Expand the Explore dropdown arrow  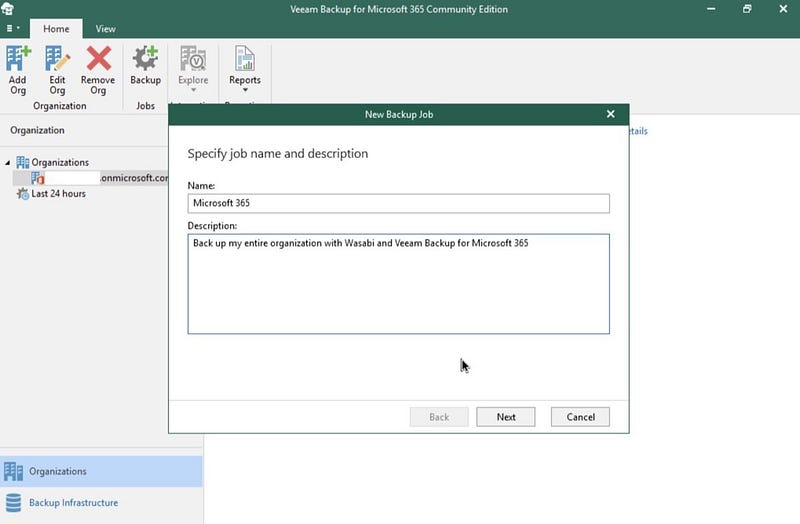[193, 90]
